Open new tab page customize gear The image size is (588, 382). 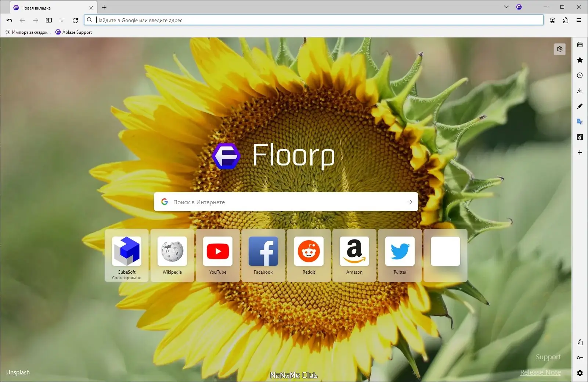(x=560, y=49)
